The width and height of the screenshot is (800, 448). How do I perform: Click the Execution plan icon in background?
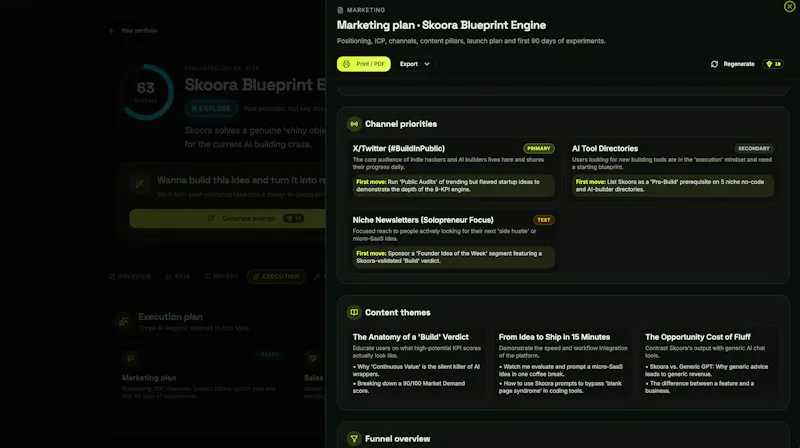pos(123,321)
